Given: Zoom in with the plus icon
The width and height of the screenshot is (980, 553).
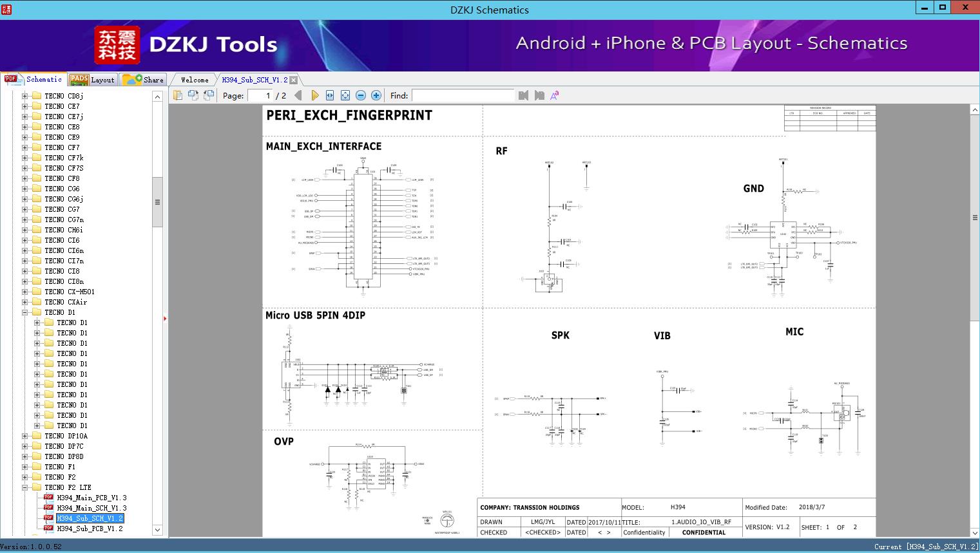Looking at the screenshot, I should pyautogui.click(x=376, y=95).
